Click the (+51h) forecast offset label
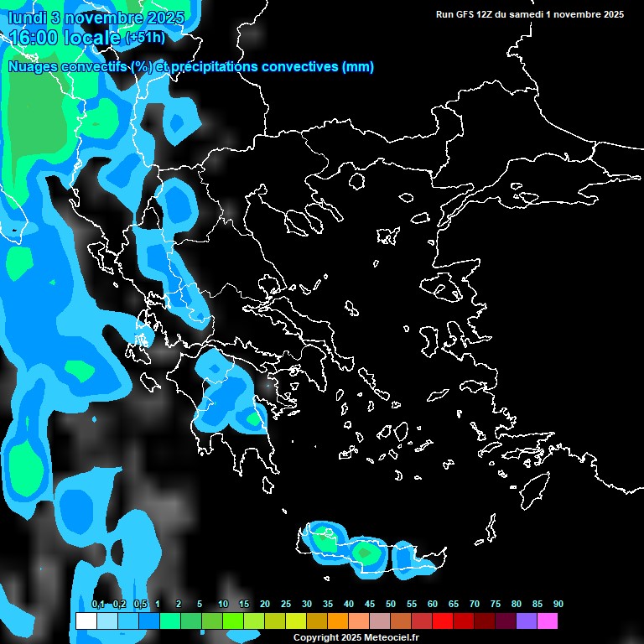Viewport: 644px width, 644px height. [145, 38]
